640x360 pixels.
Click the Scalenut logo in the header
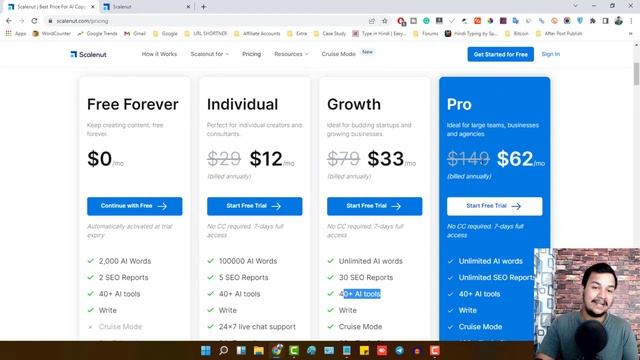pyautogui.click(x=89, y=54)
